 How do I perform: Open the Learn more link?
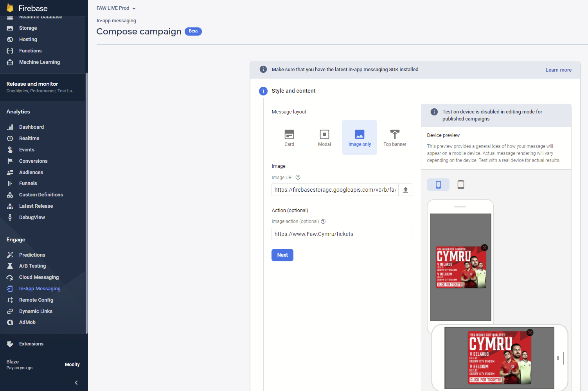point(558,70)
